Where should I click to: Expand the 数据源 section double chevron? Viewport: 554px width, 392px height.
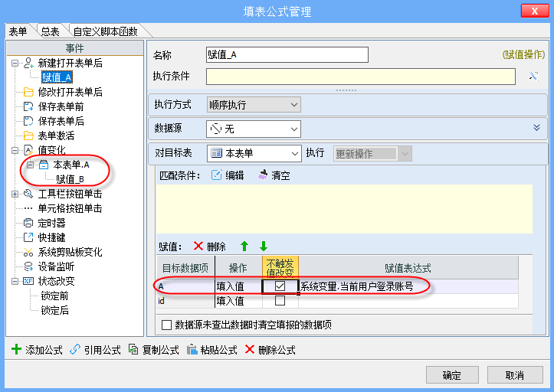click(x=536, y=128)
